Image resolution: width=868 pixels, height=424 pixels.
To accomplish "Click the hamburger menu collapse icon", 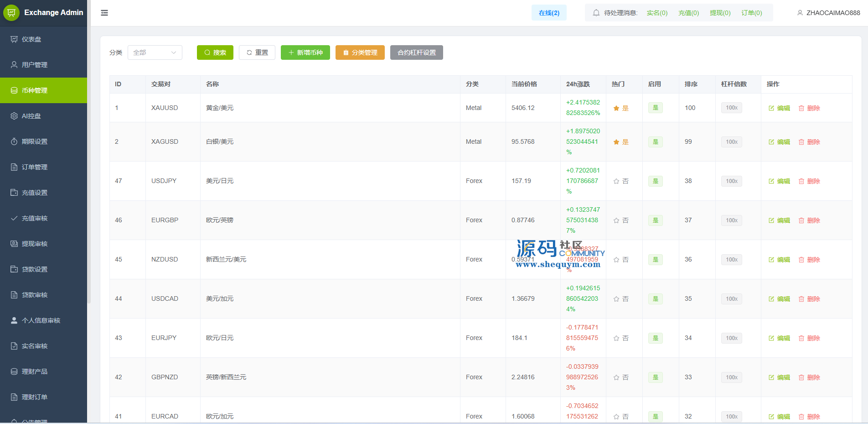I will tap(104, 13).
